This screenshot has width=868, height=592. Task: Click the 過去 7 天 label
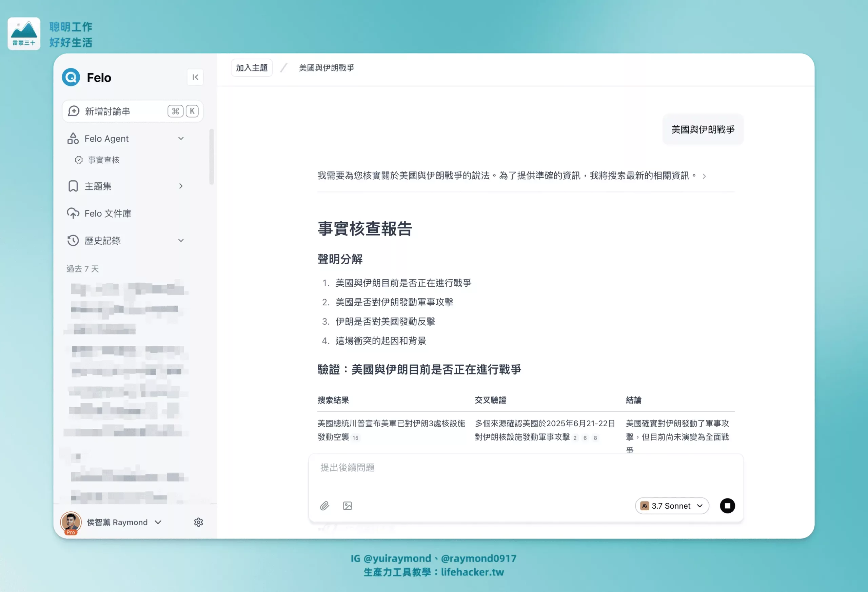[82, 269]
